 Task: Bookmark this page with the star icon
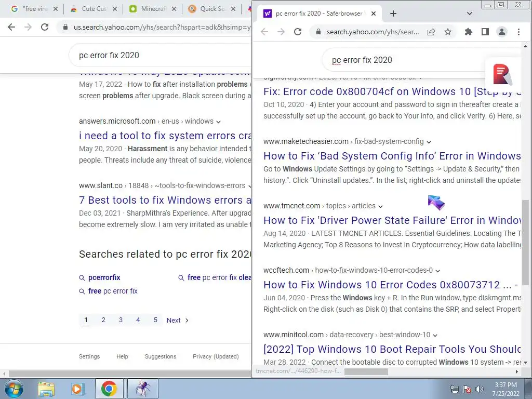tap(448, 32)
